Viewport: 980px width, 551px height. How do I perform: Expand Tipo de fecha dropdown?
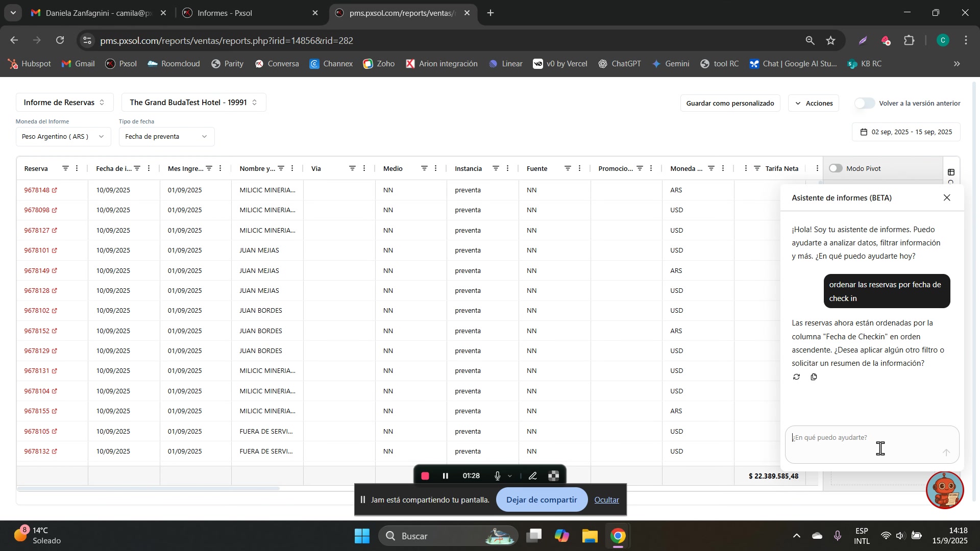click(x=166, y=137)
